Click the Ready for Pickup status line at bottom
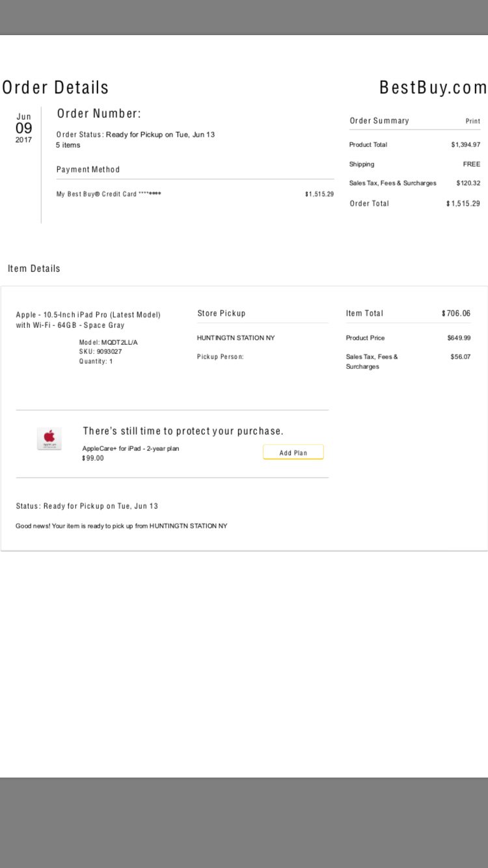The height and width of the screenshot is (868, 488). click(87, 506)
